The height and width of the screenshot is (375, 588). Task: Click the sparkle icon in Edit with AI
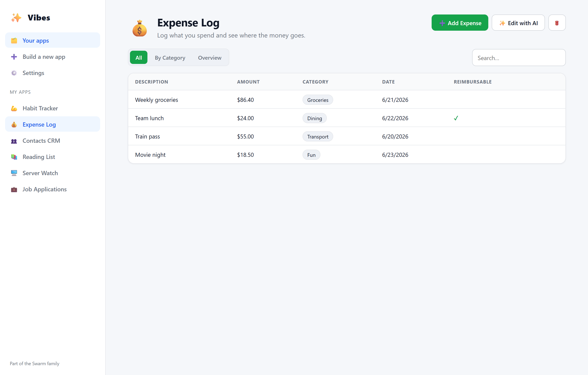tap(502, 23)
